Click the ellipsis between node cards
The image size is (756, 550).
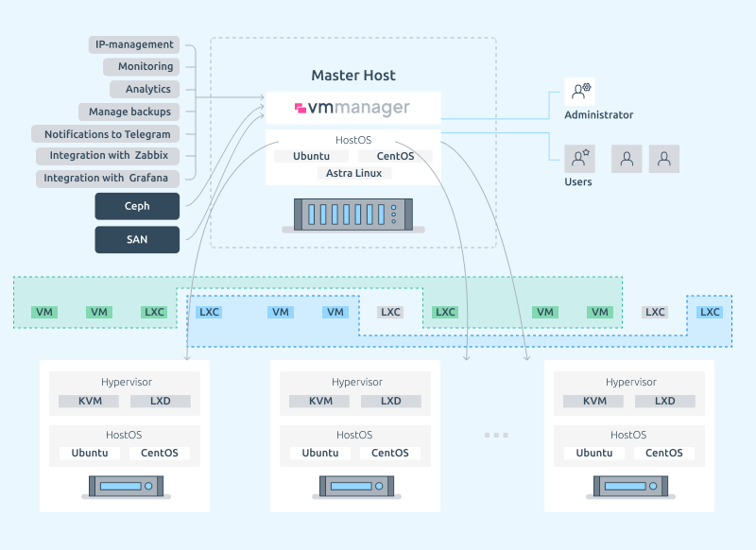tap(496, 436)
